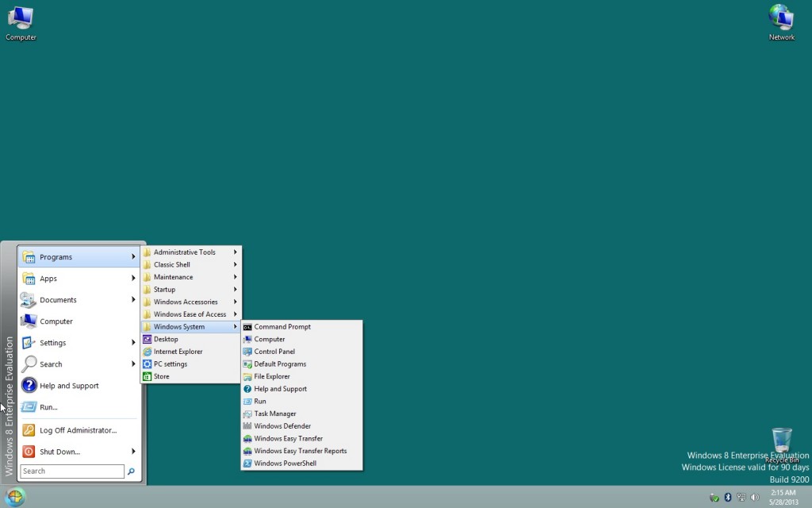Open the Bluetooth tray icon
The width and height of the screenshot is (812, 508).
728,497
